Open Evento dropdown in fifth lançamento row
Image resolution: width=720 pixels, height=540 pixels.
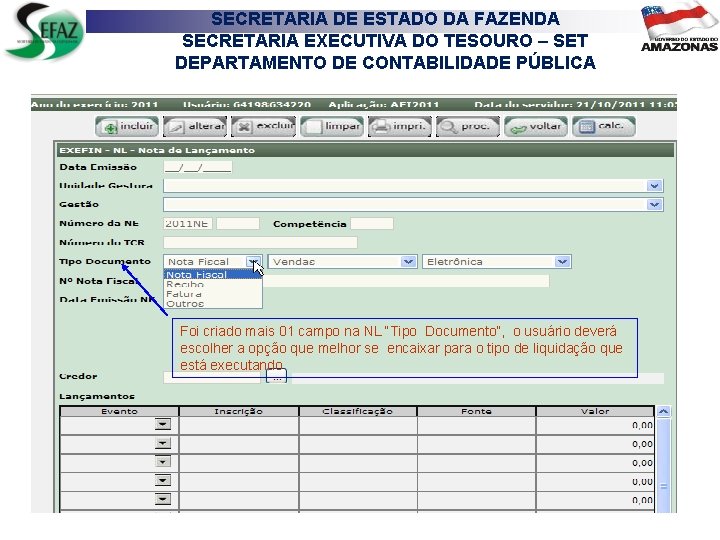[163, 500]
